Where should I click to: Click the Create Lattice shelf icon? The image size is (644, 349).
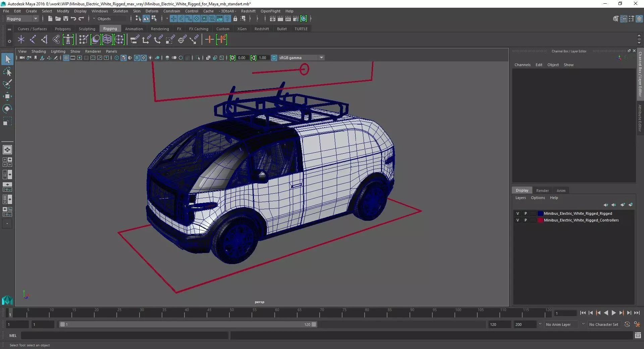point(107,40)
